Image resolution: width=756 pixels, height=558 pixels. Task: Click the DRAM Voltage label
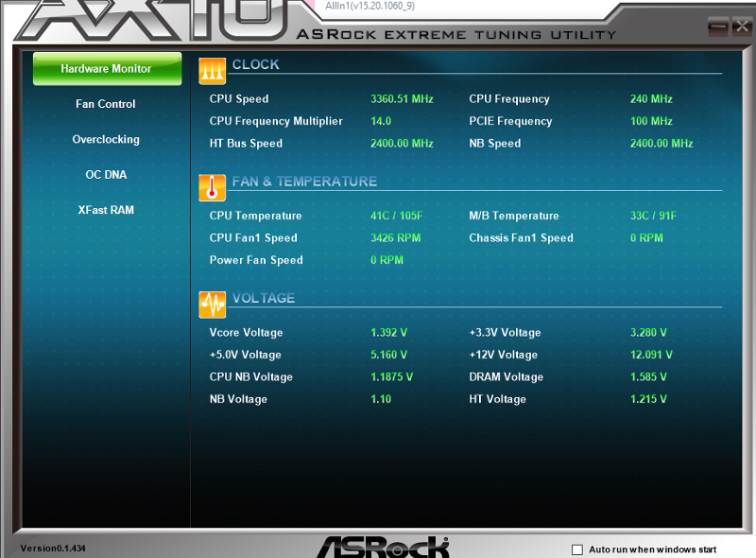pos(507,377)
